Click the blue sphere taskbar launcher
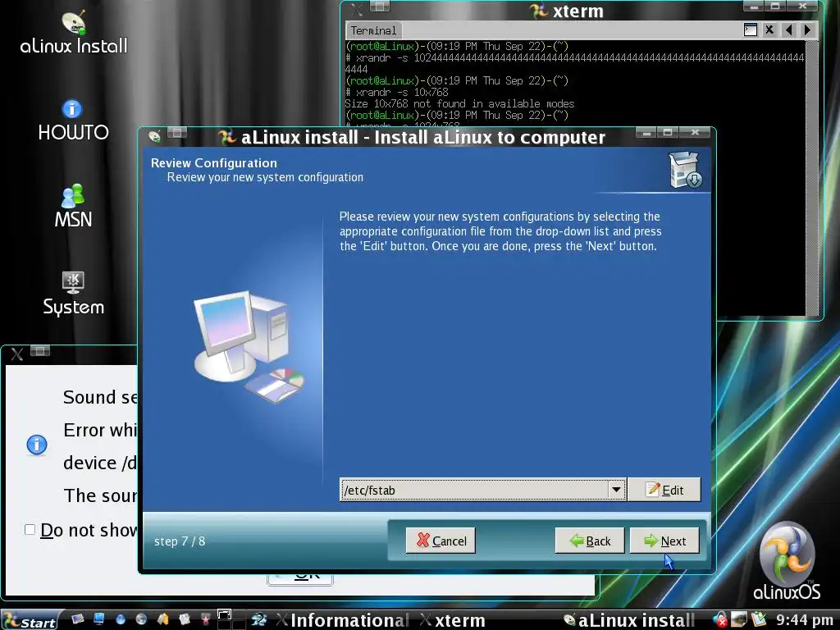The width and height of the screenshot is (840, 630). tap(121, 620)
